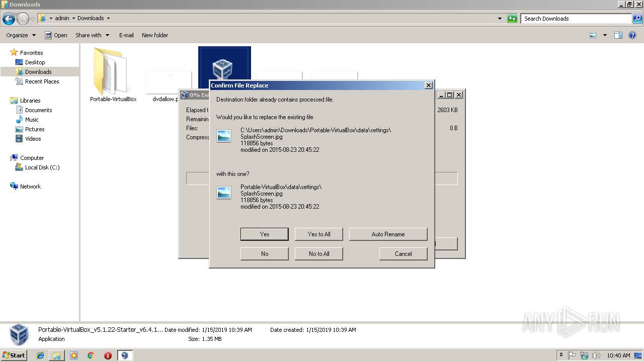Open the Videos library
Viewport: 644px width, 362px height.
33,139
